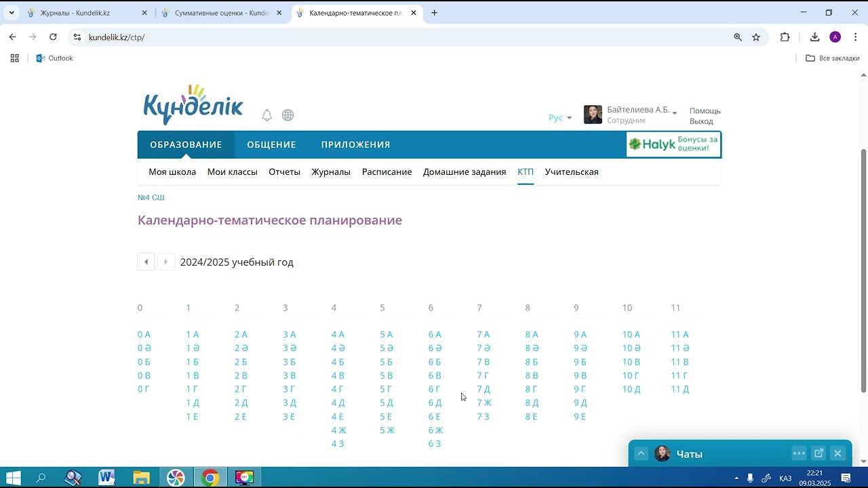Image resolution: width=868 pixels, height=488 pixels.
Task: Open Домашние задания menu item
Action: tap(465, 172)
